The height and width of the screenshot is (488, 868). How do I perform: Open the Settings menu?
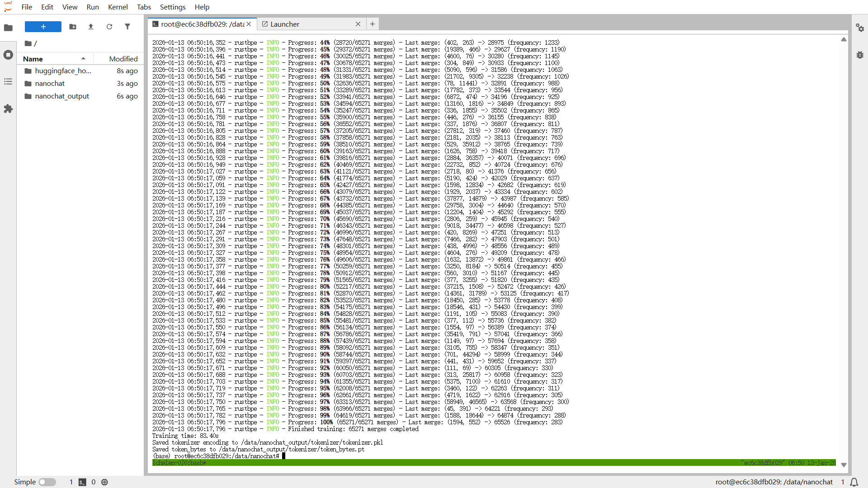(173, 7)
